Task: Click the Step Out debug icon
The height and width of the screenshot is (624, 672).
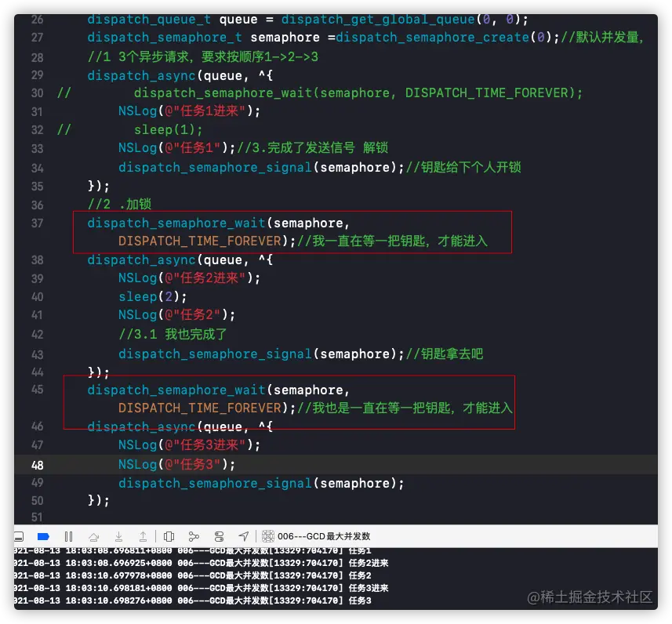Action: (143, 536)
